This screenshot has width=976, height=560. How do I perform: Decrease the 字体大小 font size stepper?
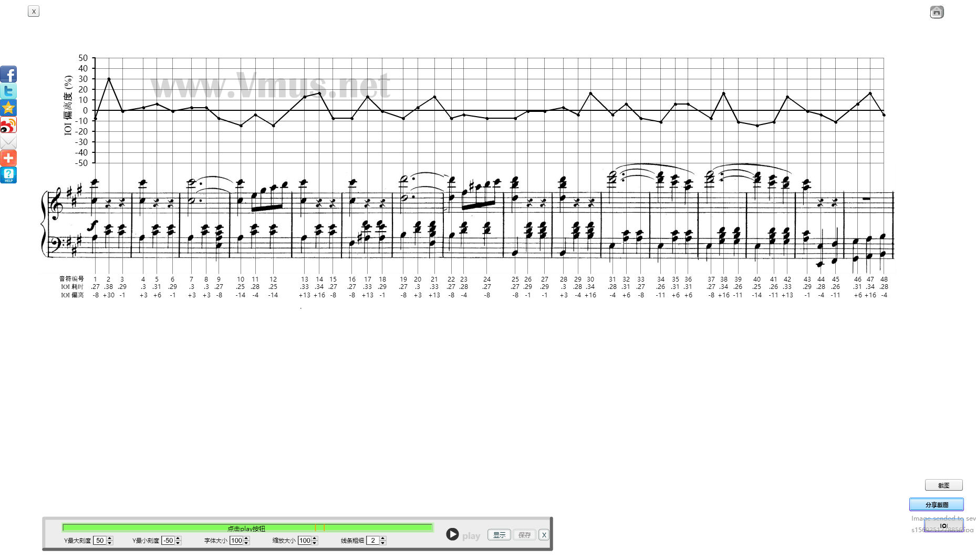coord(246,543)
